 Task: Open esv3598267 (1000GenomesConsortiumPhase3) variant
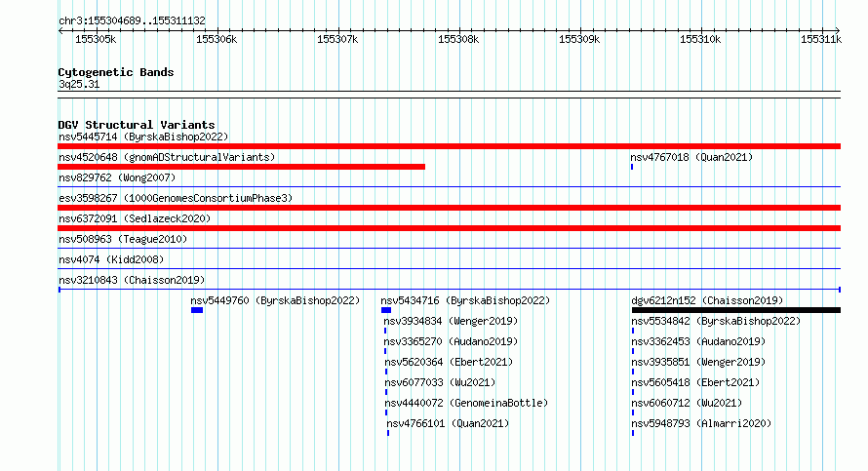click(x=176, y=198)
